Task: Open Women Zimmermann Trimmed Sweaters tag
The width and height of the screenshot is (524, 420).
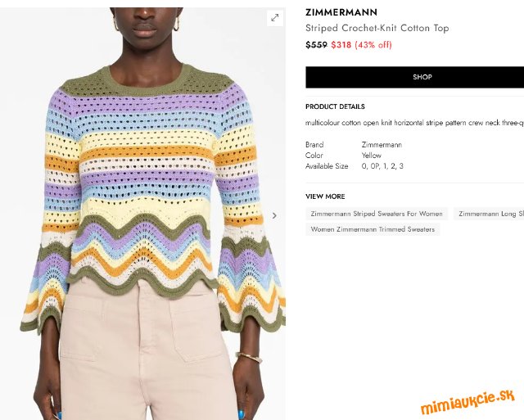Action: click(373, 229)
